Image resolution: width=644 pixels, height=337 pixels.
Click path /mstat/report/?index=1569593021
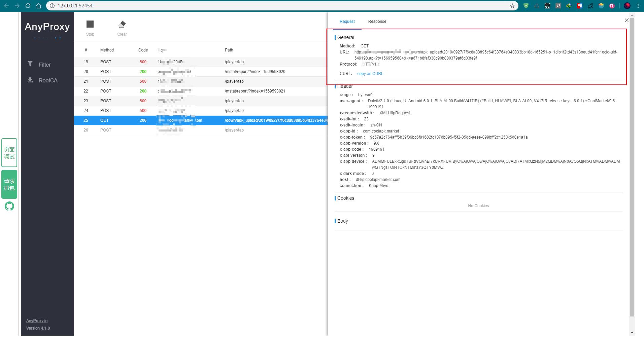(255, 91)
